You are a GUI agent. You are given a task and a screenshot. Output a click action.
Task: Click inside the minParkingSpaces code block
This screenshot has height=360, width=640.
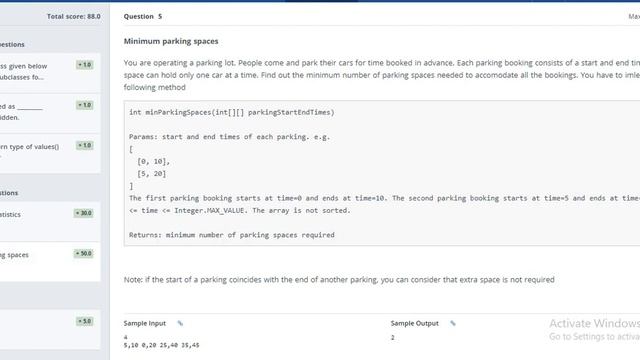click(382, 173)
